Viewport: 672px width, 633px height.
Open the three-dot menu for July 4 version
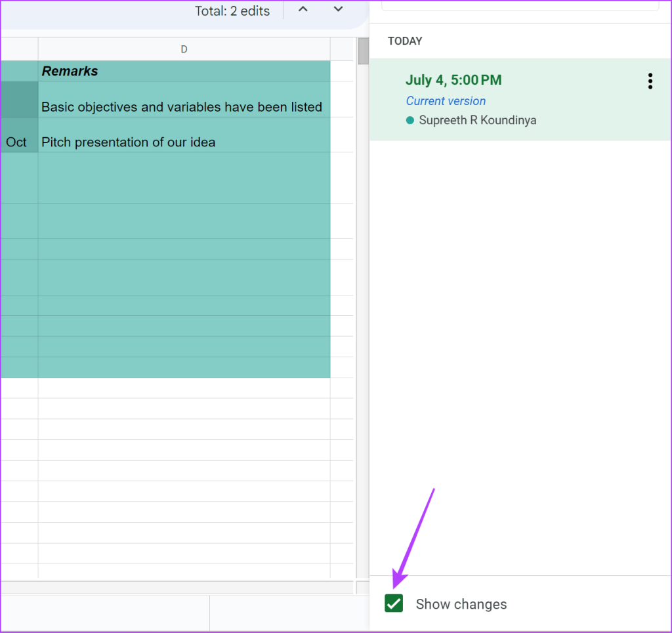click(x=650, y=81)
